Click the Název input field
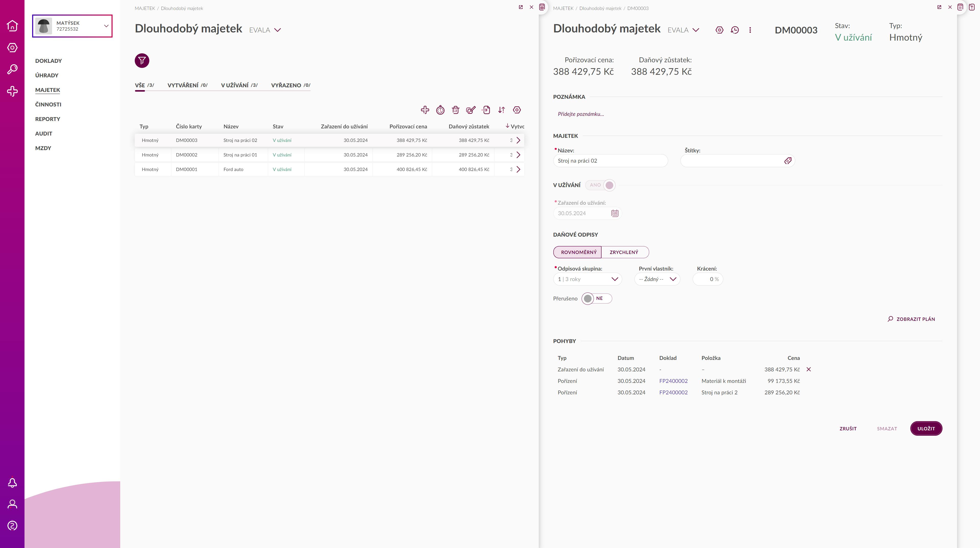 coord(610,161)
